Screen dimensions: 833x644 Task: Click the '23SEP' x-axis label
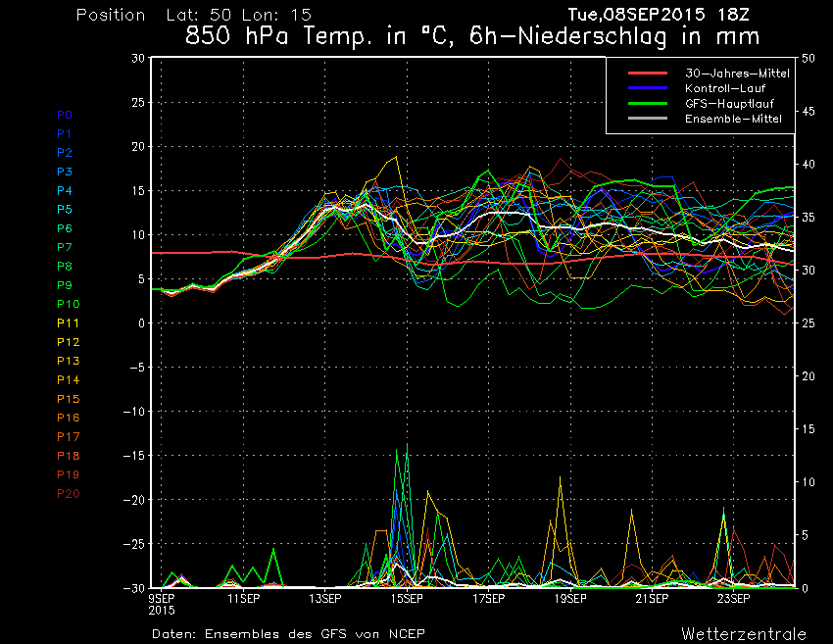tap(734, 598)
